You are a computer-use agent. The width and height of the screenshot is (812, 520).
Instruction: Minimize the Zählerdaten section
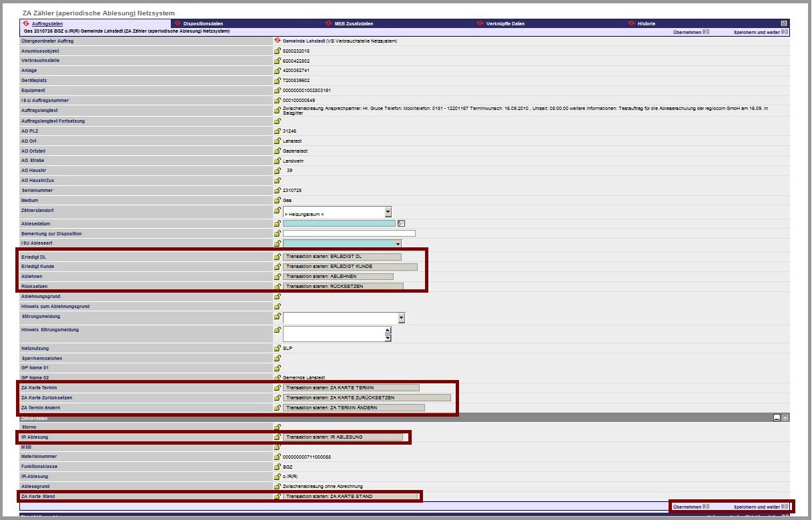pyautogui.click(x=777, y=418)
